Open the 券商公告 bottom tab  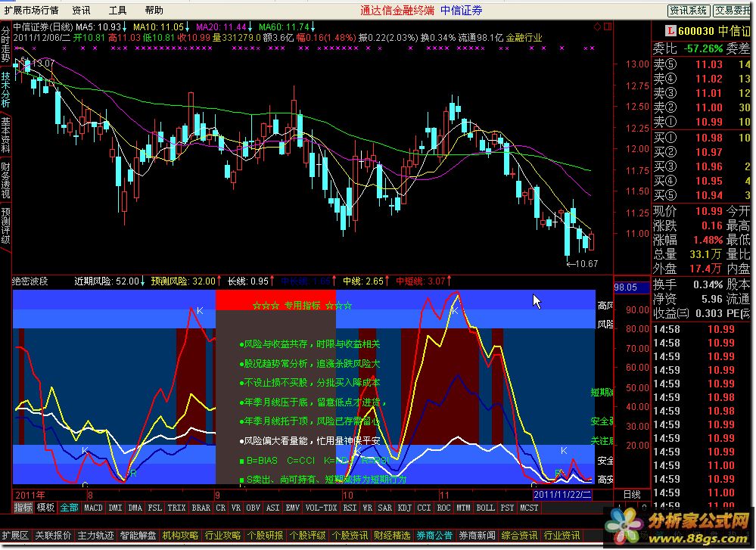[x=434, y=536]
